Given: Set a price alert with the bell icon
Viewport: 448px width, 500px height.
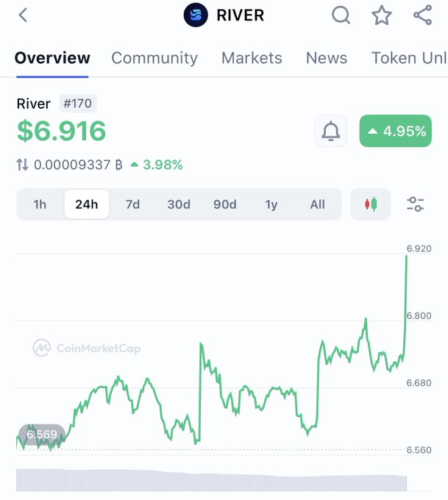Looking at the screenshot, I should (x=330, y=131).
